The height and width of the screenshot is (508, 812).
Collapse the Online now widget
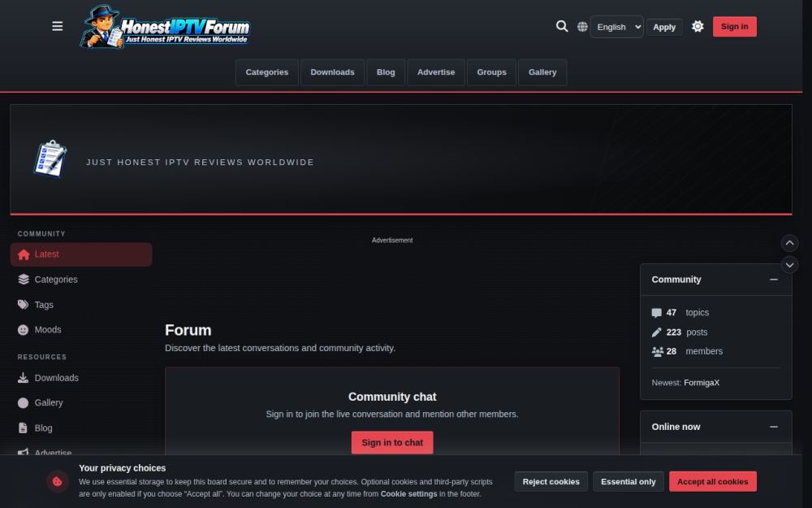pos(774,427)
